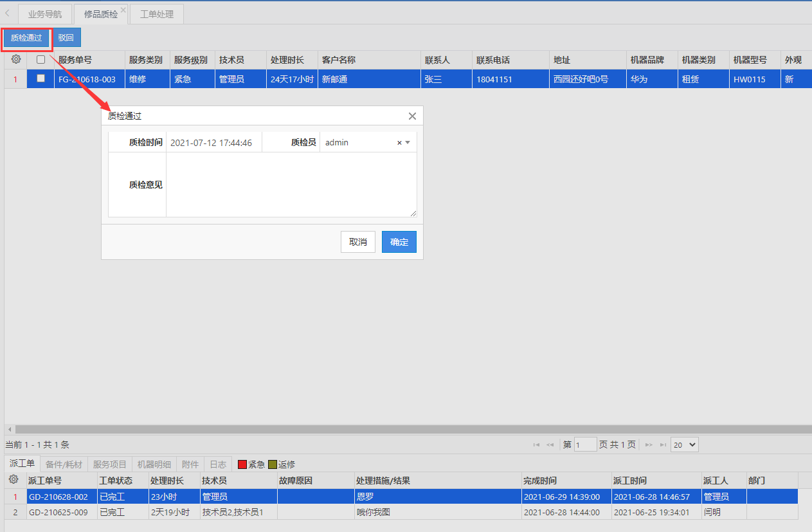The width and height of the screenshot is (812, 532).
Task: Open the 日志 tab
Action: tap(218, 464)
